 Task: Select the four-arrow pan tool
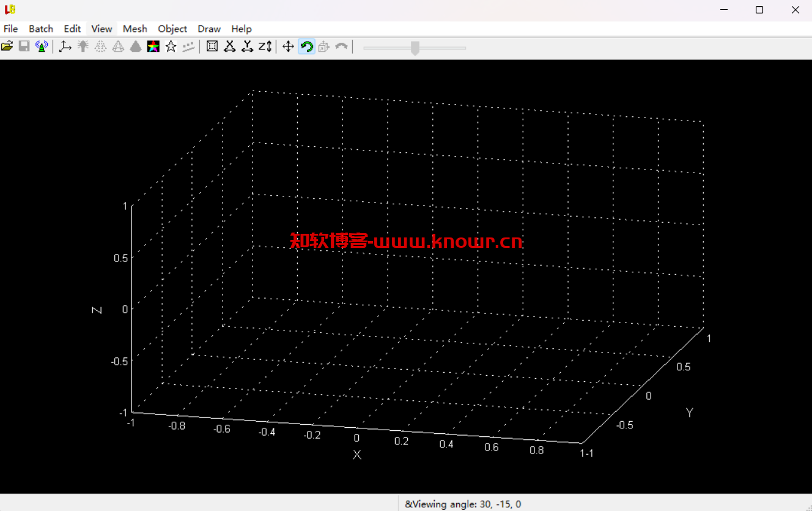(x=288, y=47)
